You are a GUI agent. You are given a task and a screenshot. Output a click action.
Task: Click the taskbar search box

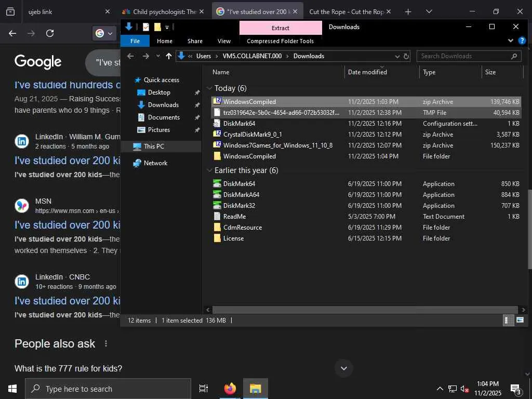point(108,389)
